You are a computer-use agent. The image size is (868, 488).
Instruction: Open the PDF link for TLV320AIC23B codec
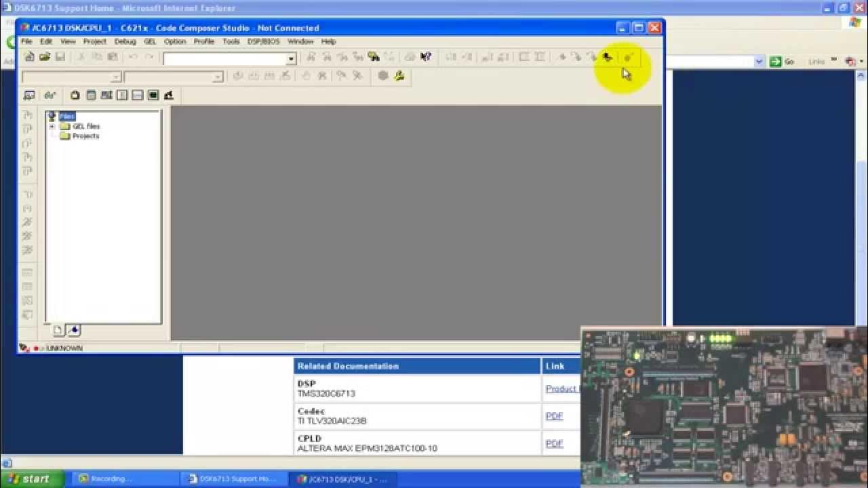(555, 416)
